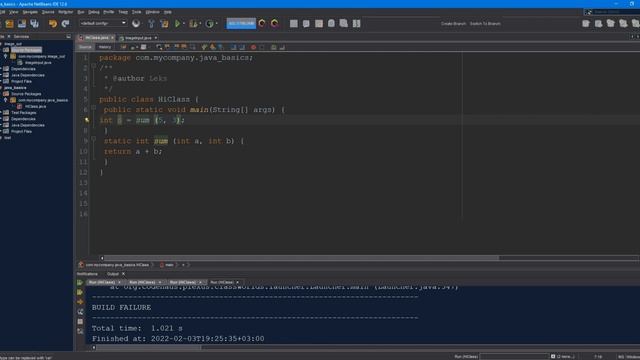Click the Save All toolbar icon
The width and height of the screenshot is (640, 360).
[35, 24]
